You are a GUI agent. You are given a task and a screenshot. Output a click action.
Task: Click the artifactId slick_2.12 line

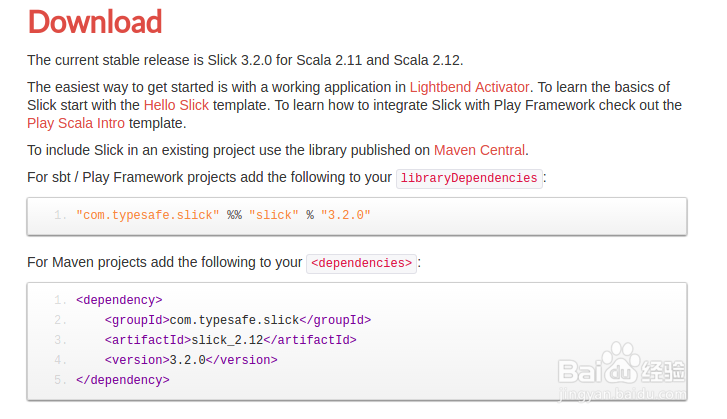pos(230,340)
